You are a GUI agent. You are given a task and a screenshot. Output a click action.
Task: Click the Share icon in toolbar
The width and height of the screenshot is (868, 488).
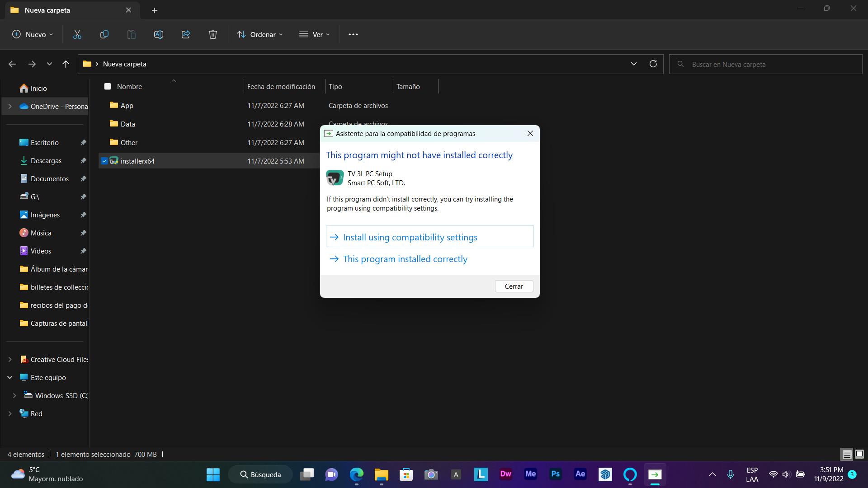(x=186, y=34)
